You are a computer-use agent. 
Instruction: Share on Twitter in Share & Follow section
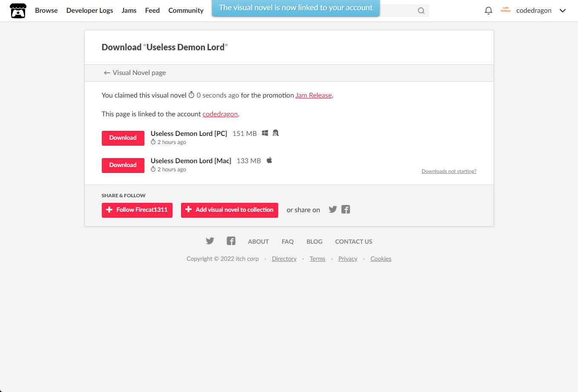tap(333, 209)
